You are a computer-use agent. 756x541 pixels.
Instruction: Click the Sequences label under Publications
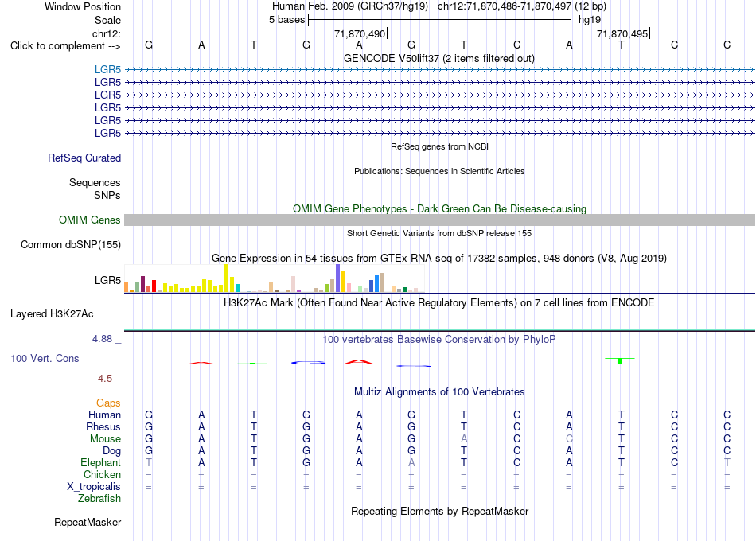point(95,183)
